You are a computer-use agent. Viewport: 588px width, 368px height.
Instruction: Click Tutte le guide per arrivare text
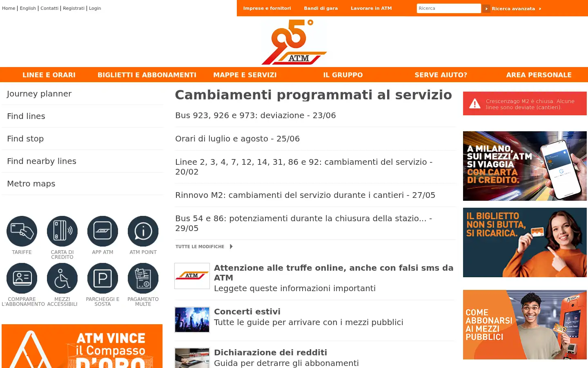(309, 322)
